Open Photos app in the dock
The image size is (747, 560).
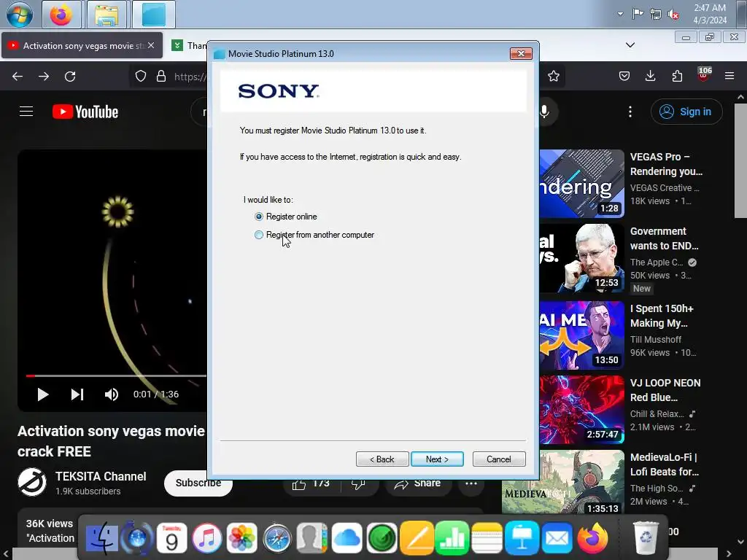click(x=242, y=538)
